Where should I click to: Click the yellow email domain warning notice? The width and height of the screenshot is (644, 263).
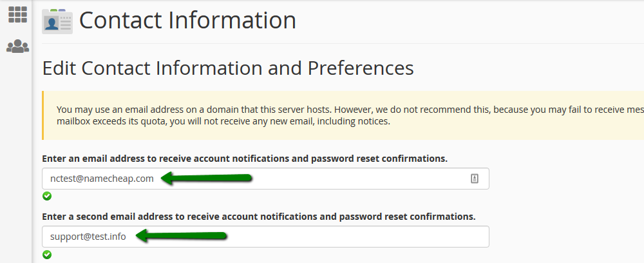[343, 115]
